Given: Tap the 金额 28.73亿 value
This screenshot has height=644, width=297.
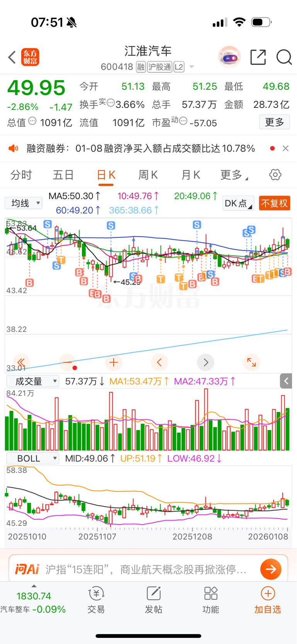Looking at the screenshot, I should click(271, 104).
